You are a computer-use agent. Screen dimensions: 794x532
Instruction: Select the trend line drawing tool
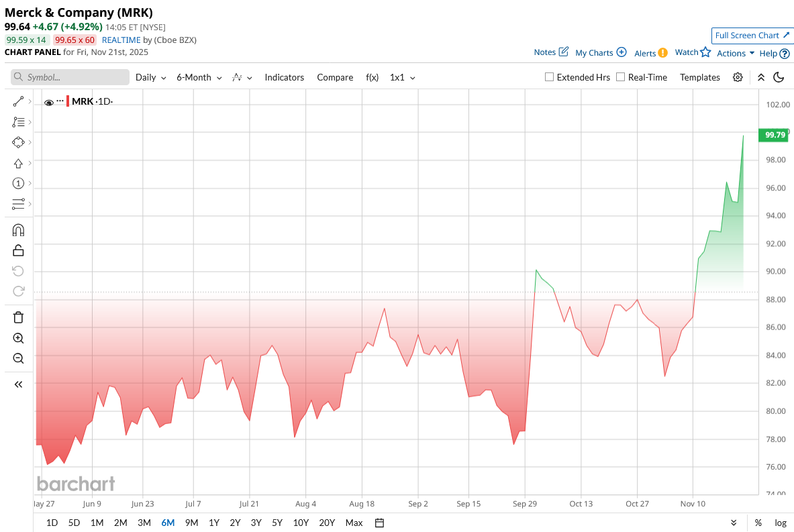[x=18, y=102]
